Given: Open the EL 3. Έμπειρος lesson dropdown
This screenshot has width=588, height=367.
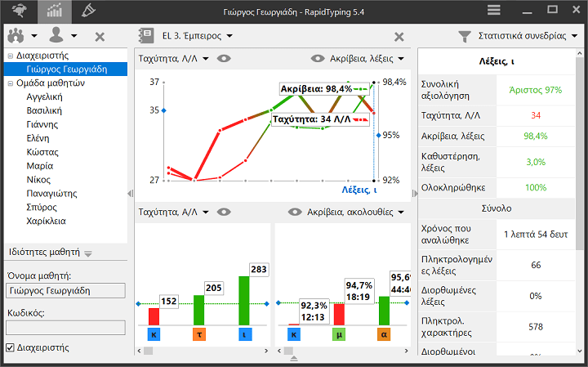Looking at the screenshot, I should point(229,36).
